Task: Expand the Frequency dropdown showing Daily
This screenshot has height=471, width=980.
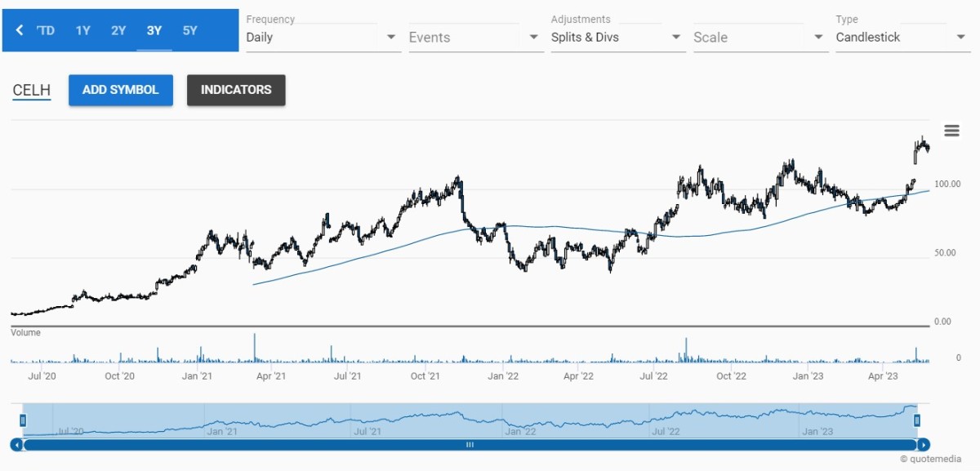Action: tap(323, 37)
